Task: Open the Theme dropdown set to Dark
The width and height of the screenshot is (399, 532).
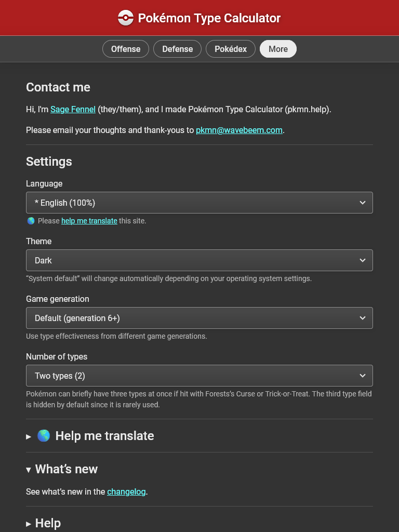Action: coord(199,260)
